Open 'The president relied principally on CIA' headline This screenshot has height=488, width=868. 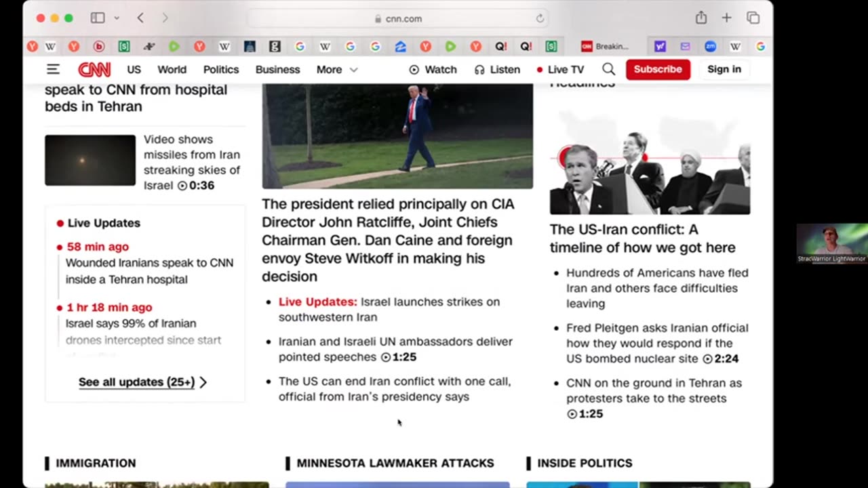pyautogui.click(x=388, y=240)
